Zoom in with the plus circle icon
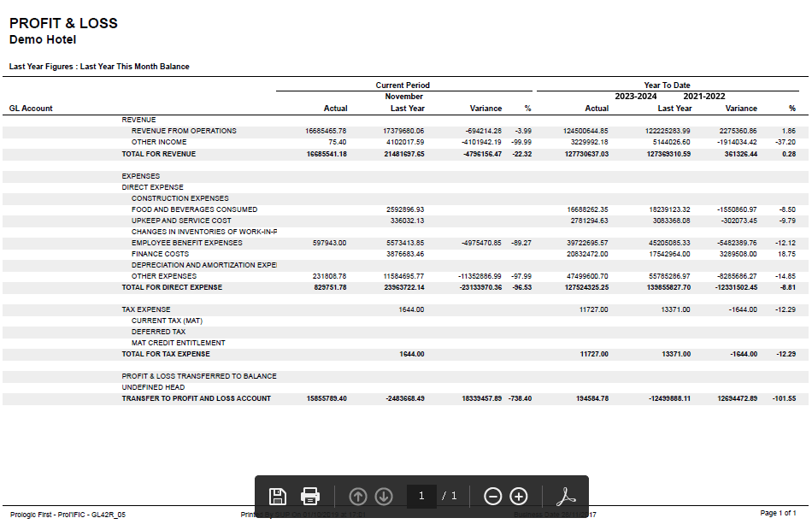The image size is (812, 524). tap(518, 497)
